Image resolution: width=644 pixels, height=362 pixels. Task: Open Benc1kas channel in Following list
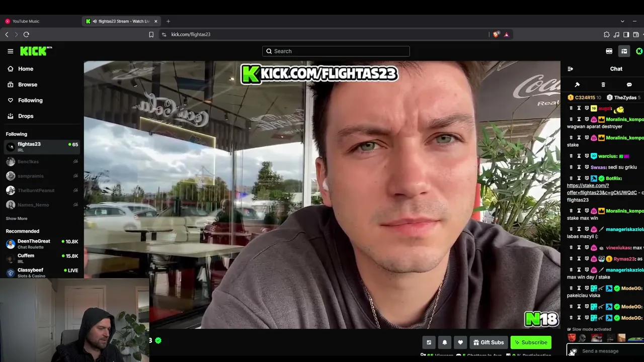click(42, 161)
